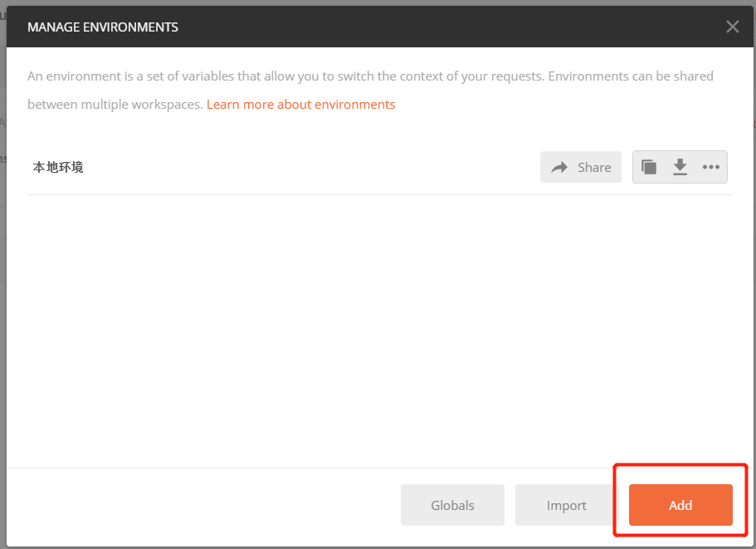The image size is (756, 549).
Task: Open the 本地环境 environment for editing
Action: [58, 167]
